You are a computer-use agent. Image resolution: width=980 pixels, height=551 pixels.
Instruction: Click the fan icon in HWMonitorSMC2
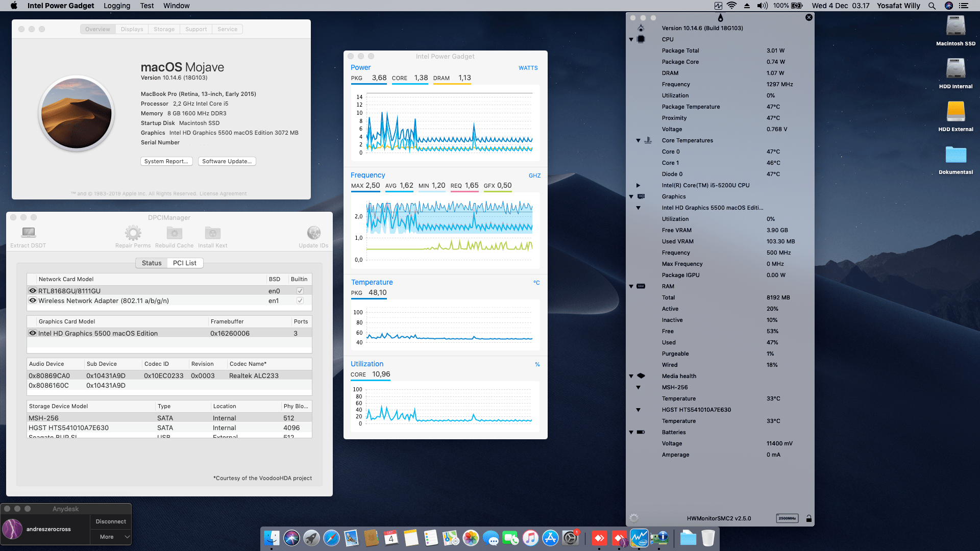634,518
